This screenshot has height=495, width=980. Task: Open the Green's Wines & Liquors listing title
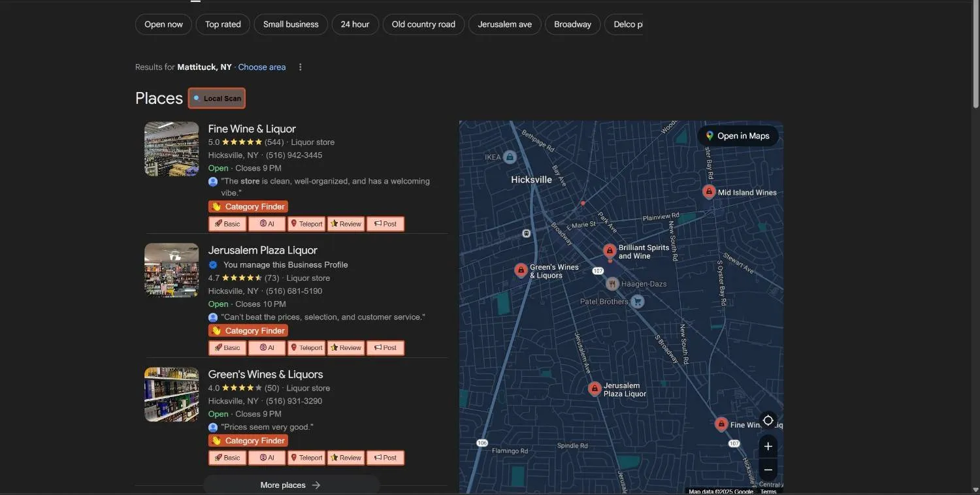pos(266,374)
